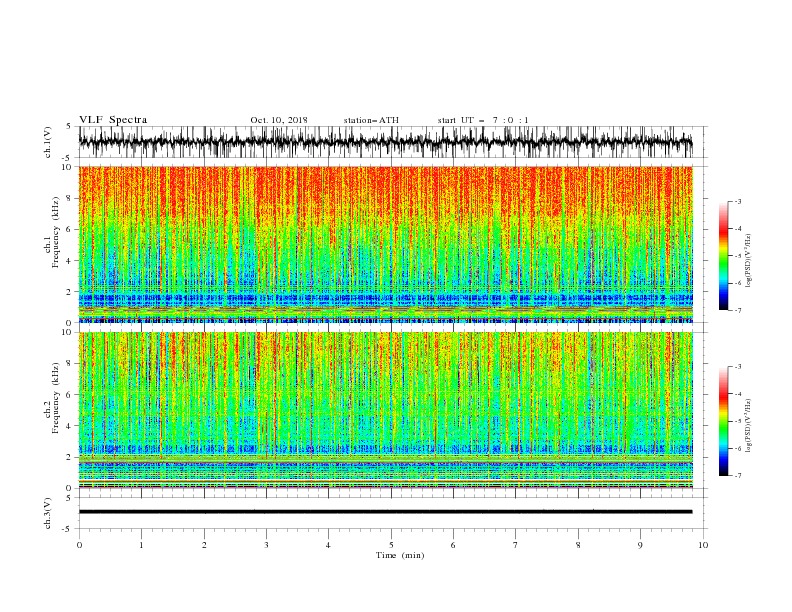Click the -3 label on upper color bar
This screenshot has width=792, height=612.
point(738,201)
